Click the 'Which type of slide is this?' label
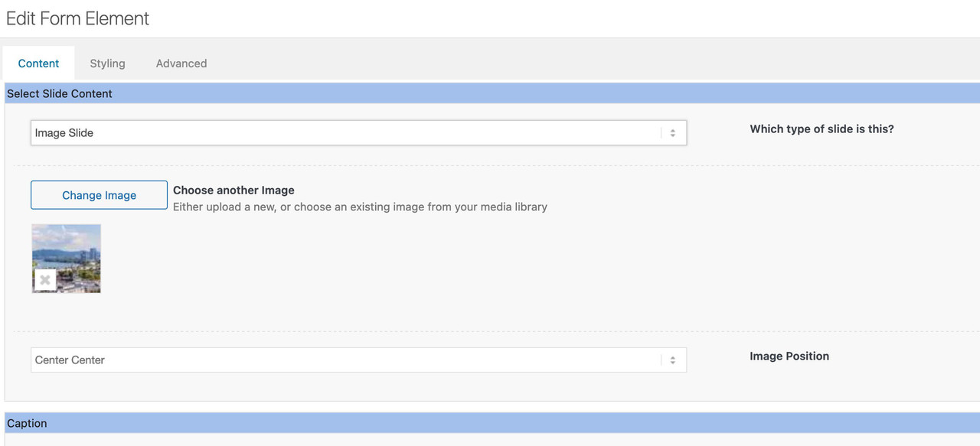 [x=822, y=129]
